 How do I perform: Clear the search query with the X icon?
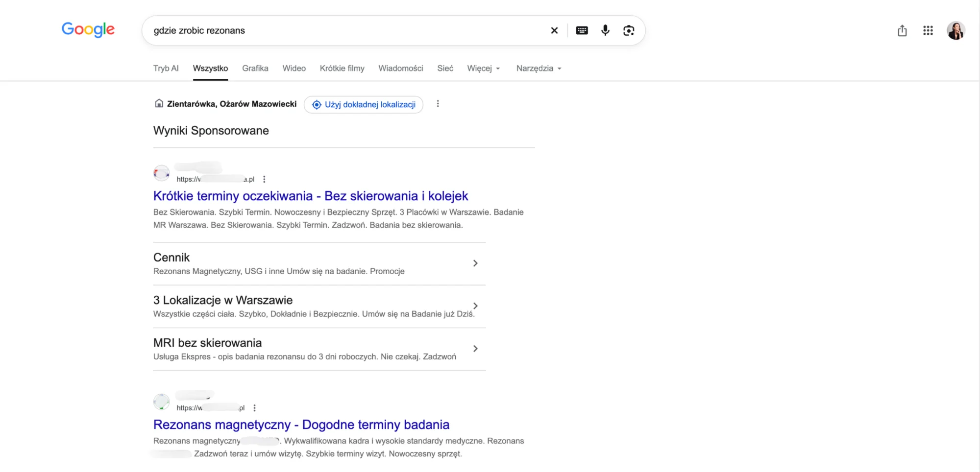(554, 30)
